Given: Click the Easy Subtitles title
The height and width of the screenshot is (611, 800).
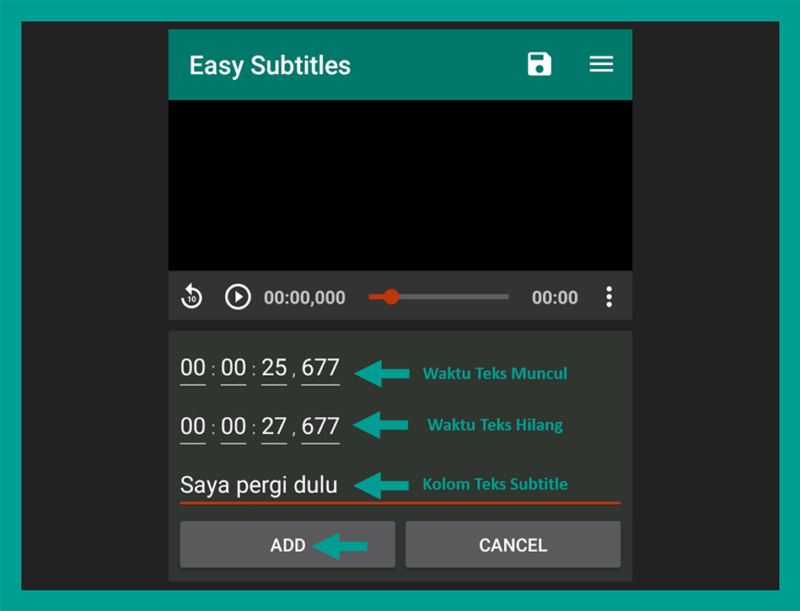Looking at the screenshot, I should tap(270, 65).
